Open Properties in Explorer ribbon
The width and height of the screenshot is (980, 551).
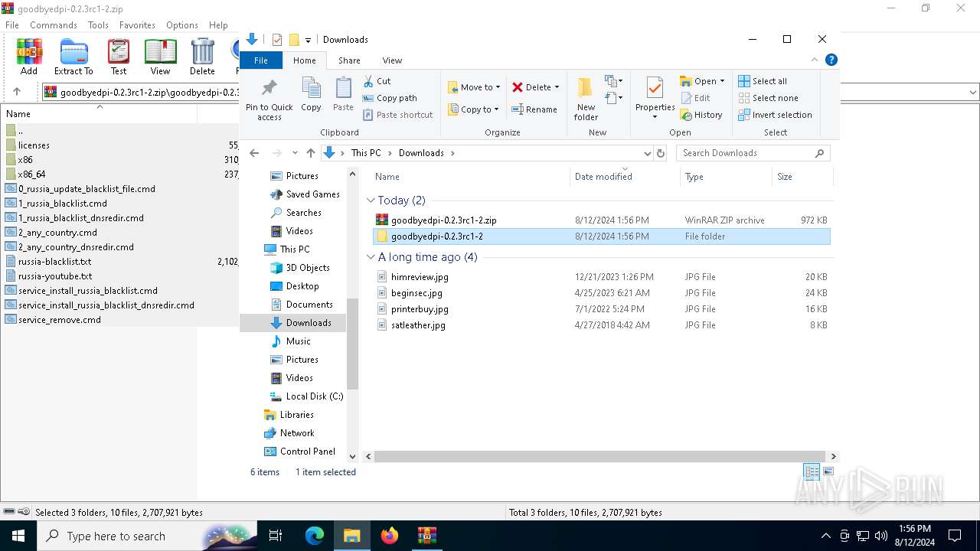point(655,99)
